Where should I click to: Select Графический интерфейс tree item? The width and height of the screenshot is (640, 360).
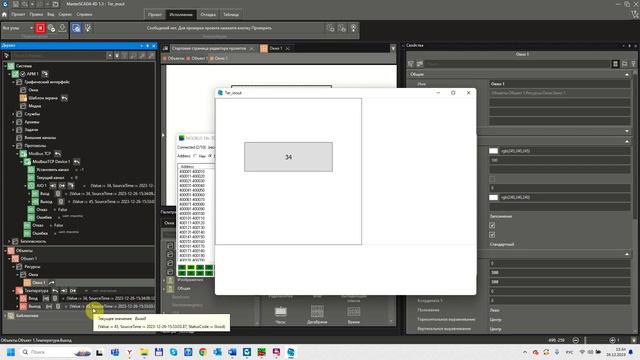tap(47, 82)
